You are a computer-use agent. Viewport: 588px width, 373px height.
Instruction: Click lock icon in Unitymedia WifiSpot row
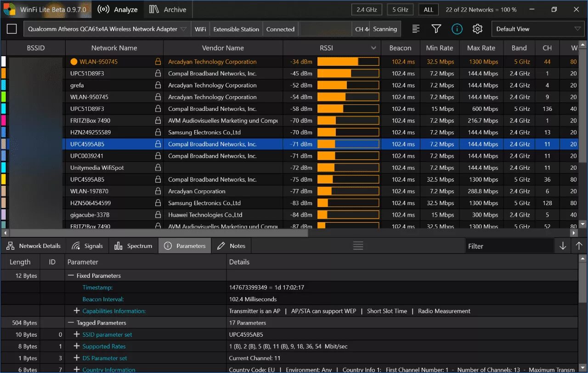pyautogui.click(x=158, y=168)
